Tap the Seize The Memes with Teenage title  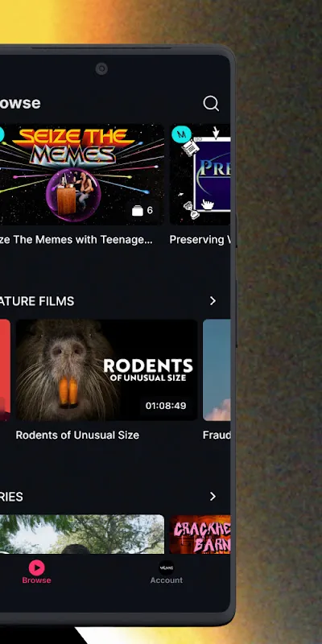(x=76, y=240)
